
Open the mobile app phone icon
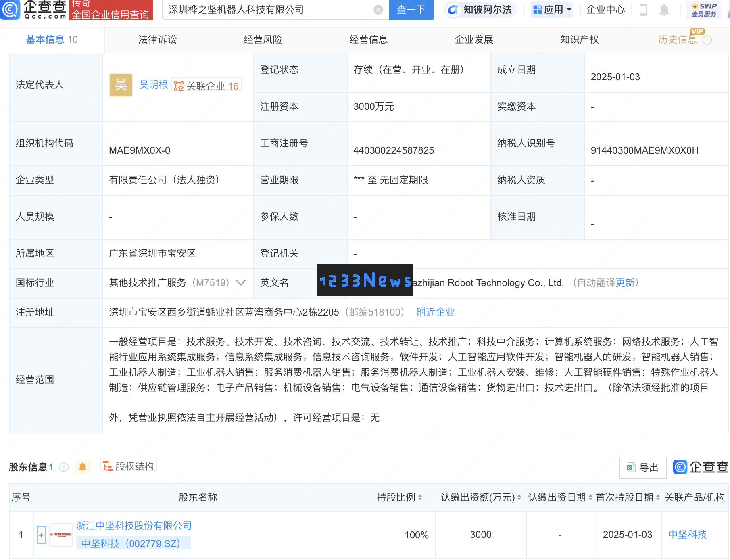(643, 10)
